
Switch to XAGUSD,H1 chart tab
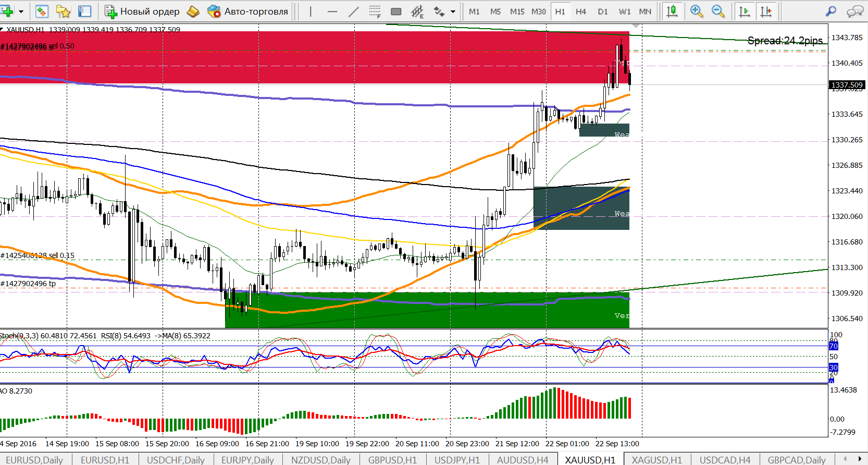(x=657, y=460)
